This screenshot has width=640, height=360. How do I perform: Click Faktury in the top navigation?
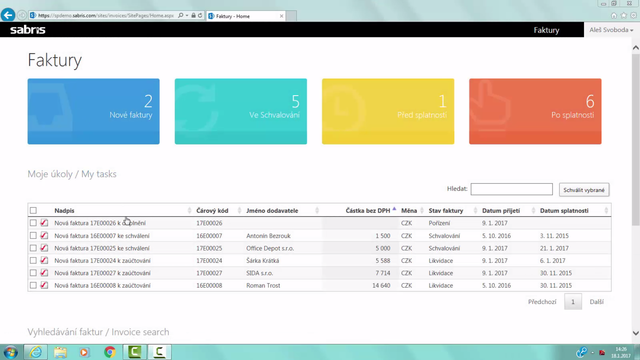point(546,30)
